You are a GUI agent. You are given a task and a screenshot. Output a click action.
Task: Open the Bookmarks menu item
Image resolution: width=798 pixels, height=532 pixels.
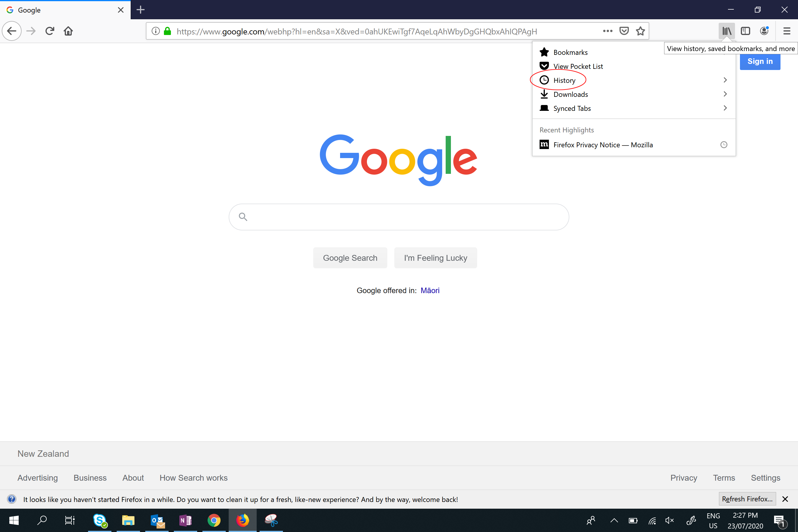[x=570, y=52]
